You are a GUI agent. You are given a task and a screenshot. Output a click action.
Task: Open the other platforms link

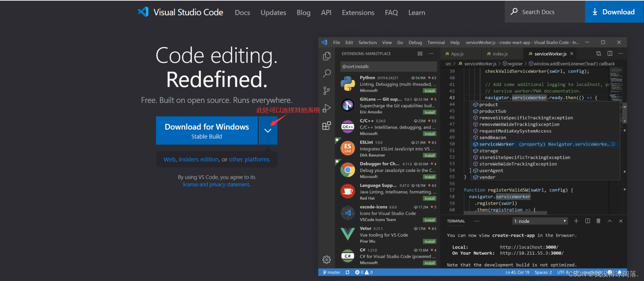249,159
